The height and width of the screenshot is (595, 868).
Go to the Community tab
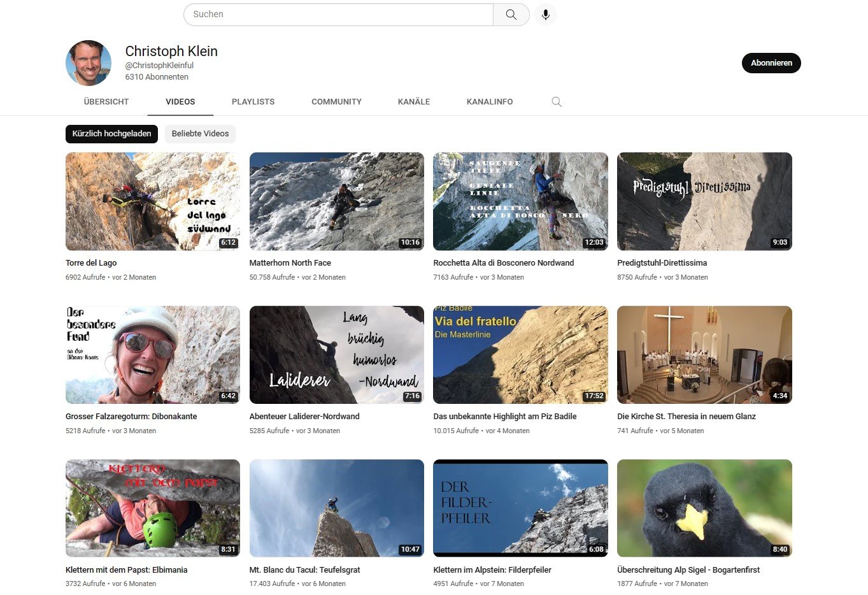click(x=336, y=102)
